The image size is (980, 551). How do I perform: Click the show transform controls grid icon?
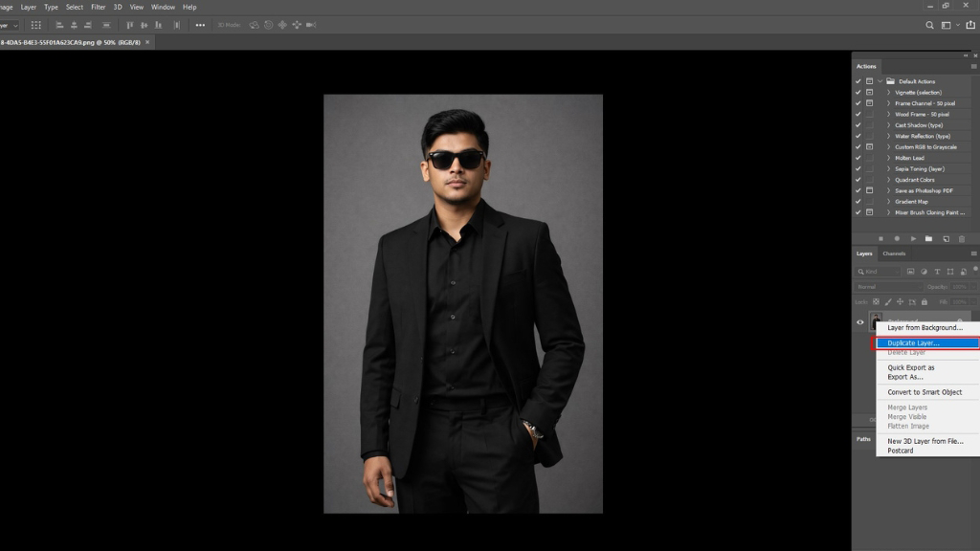(x=36, y=25)
